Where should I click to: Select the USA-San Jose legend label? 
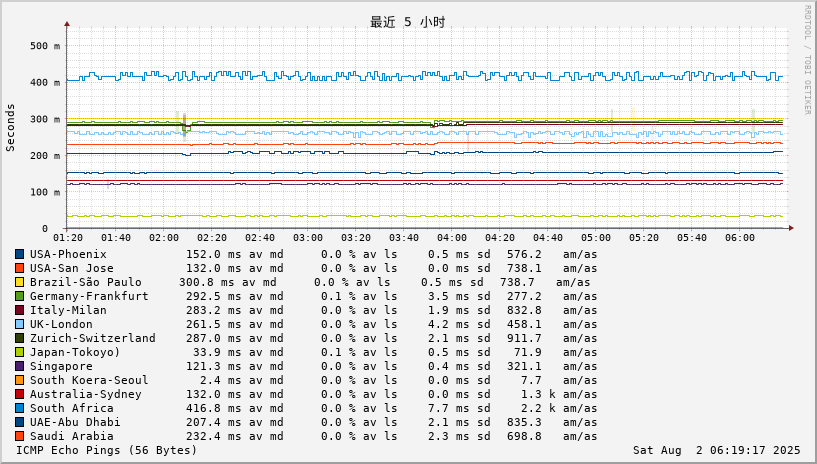tap(71, 268)
